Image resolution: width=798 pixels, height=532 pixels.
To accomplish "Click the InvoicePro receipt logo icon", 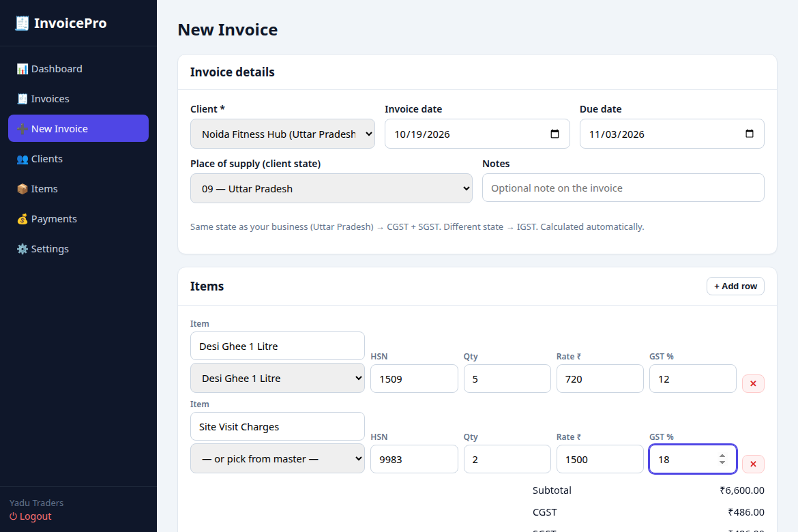I will [22, 23].
